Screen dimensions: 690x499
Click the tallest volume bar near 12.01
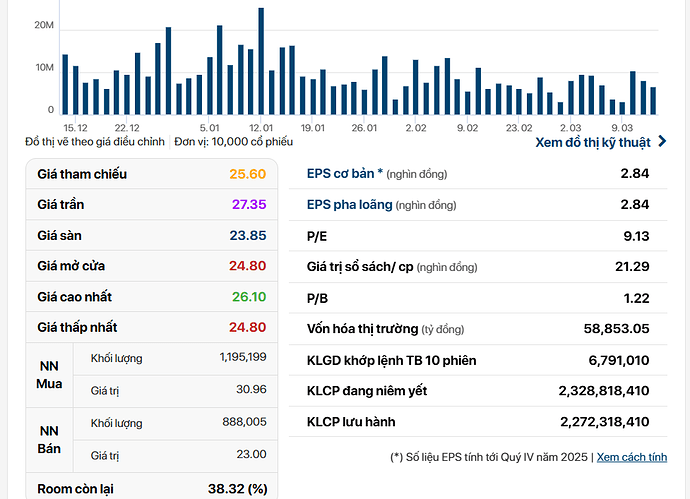click(261, 62)
